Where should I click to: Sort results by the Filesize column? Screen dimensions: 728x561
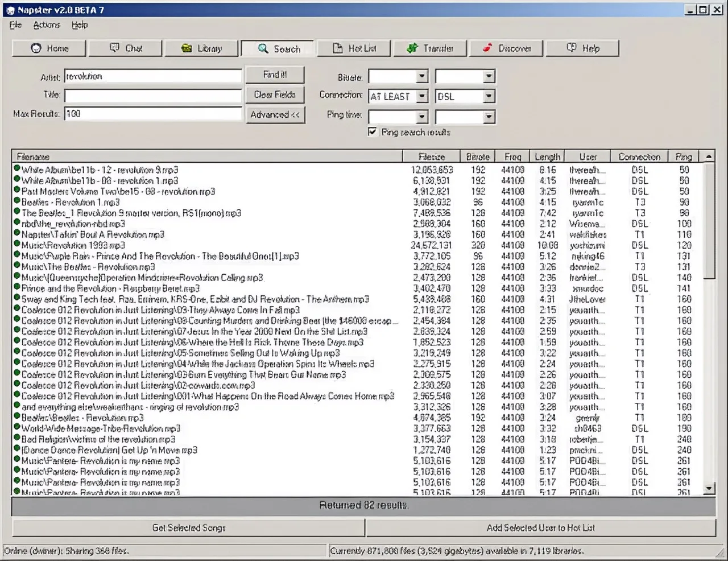pos(431,156)
